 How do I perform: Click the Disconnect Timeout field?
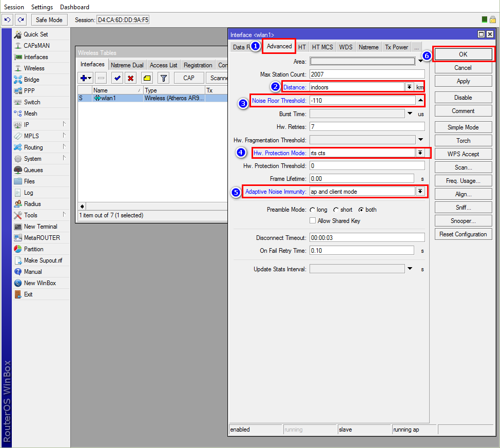pyautogui.click(x=367, y=238)
